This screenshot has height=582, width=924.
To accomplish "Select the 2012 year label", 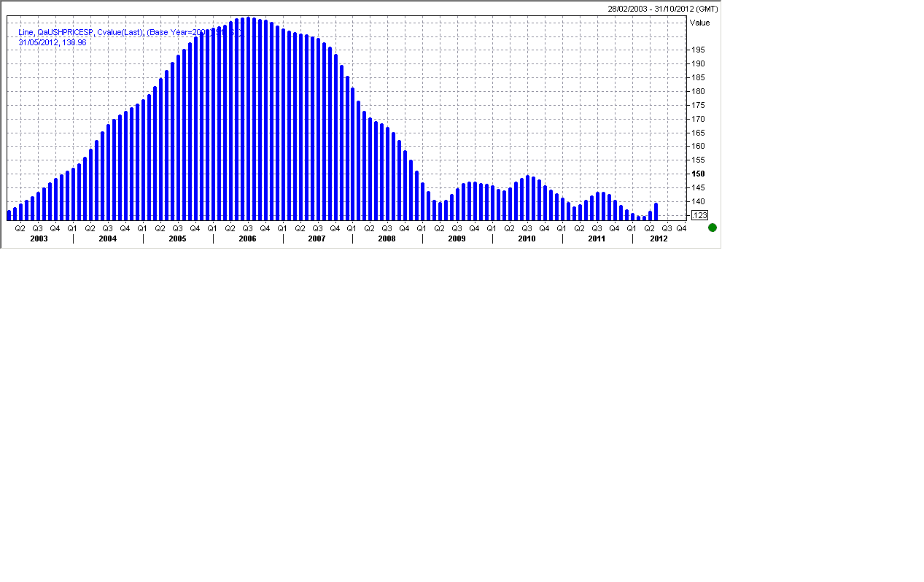I will tap(659, 238).
